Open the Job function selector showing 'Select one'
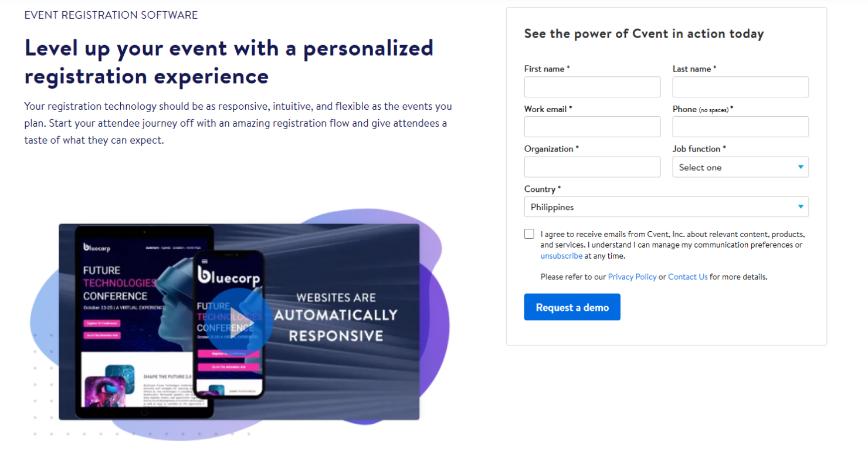868x450 pixels. (740, 167)
